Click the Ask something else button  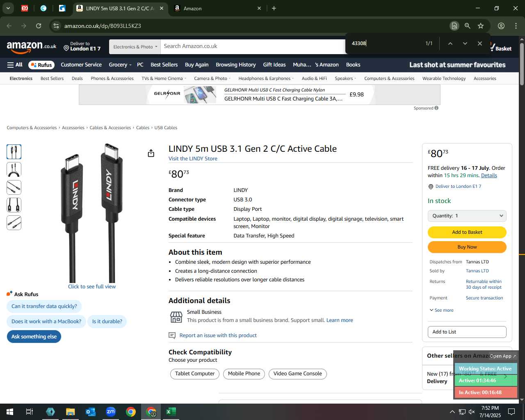tap(34, 337)
